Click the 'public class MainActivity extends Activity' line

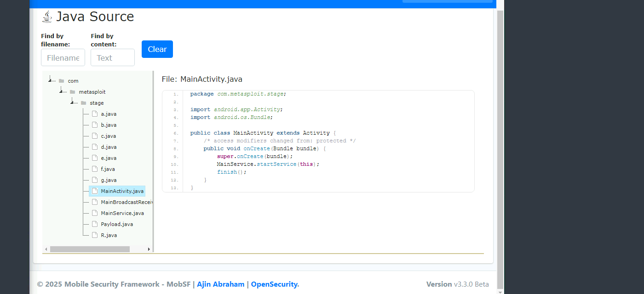(x=263, y=133)
